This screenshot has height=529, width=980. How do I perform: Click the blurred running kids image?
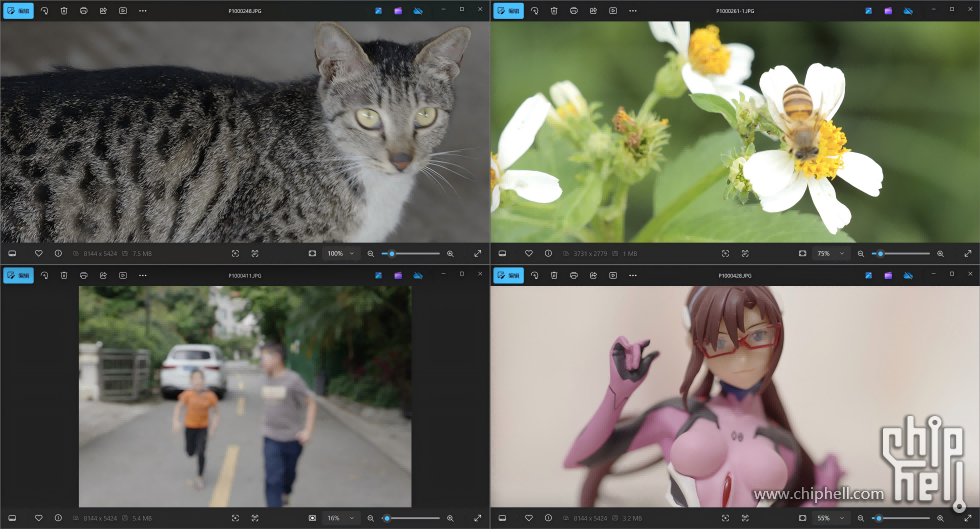click(x=245, y=396)
